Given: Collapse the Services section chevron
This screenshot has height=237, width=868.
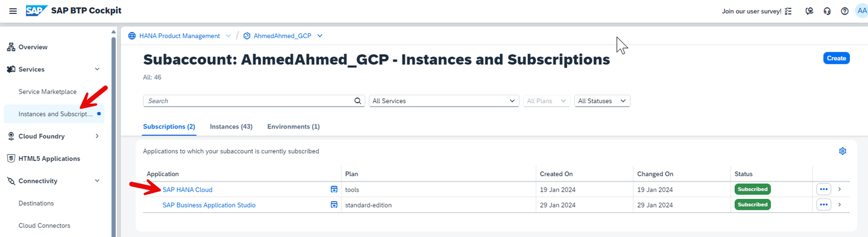Looking at the screenshot, I should (x=97, y=69).
